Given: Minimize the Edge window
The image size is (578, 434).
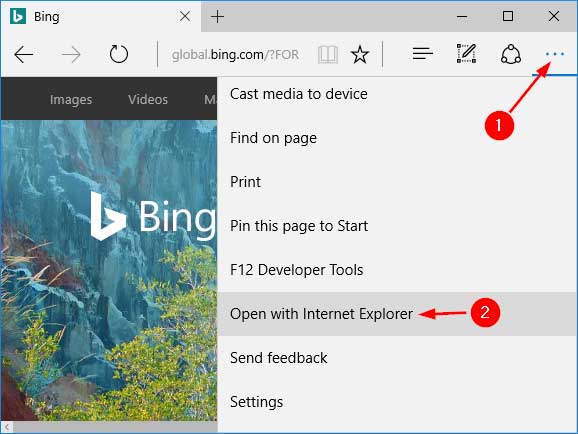Looking at the screenshot, I should click(462, 17).
